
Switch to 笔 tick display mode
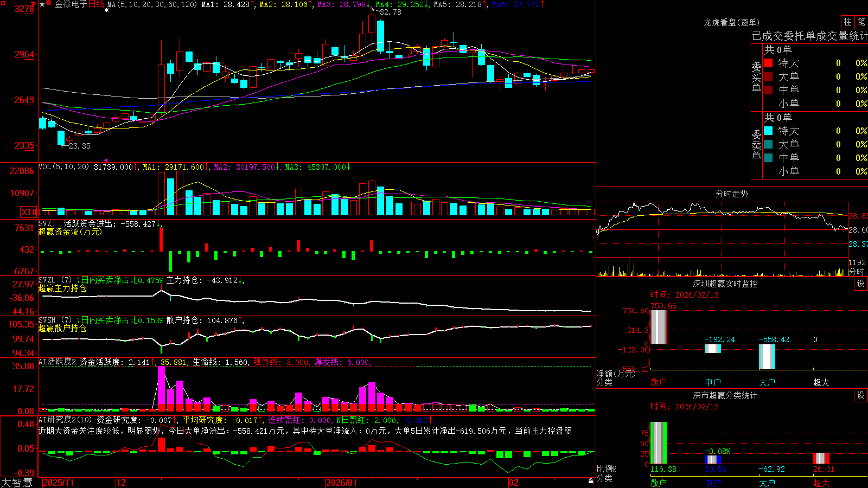point(861,22)
